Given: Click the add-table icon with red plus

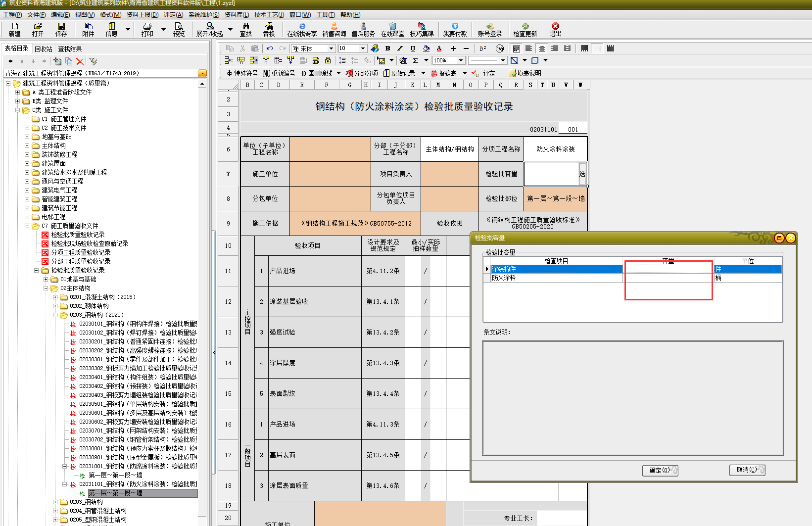Looking at the screenshot, I should pos(57,61).
